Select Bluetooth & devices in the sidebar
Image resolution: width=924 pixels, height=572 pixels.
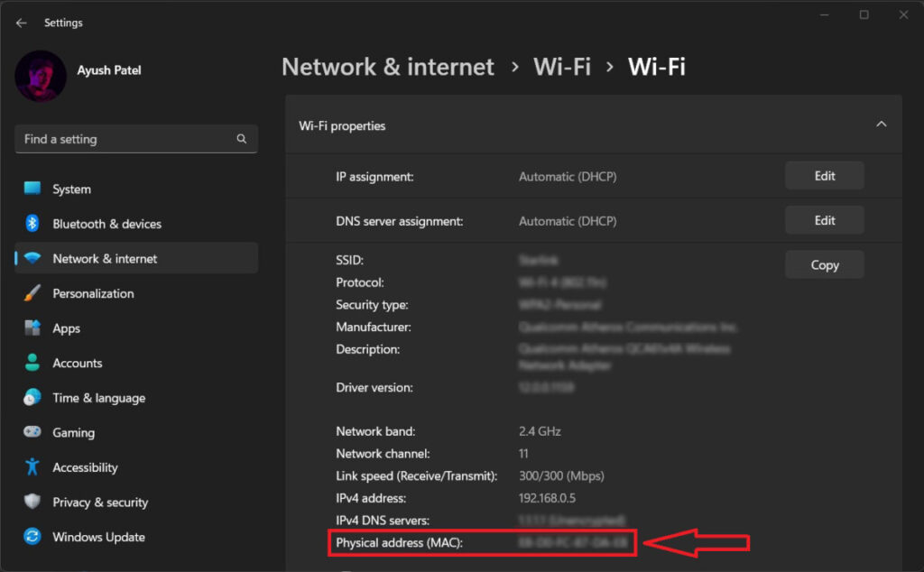point(107,224)
